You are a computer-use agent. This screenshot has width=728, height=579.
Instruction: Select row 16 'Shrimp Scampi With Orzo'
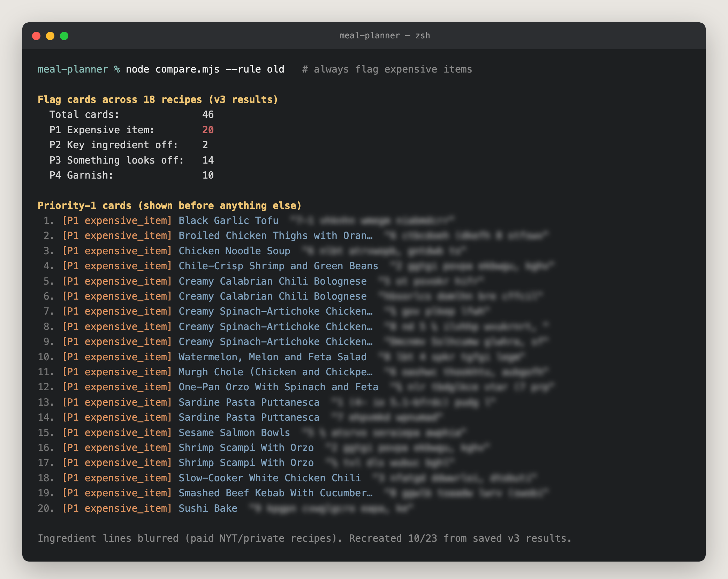264,448
